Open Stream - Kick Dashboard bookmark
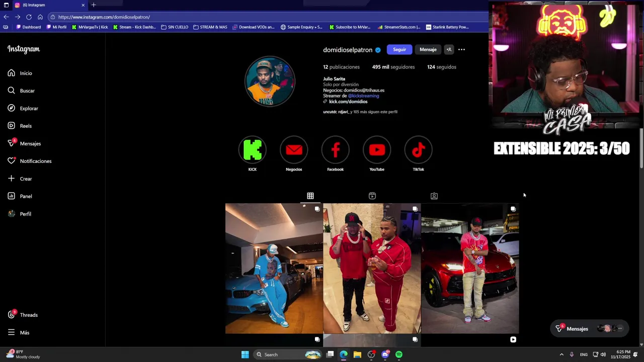 [134, 27]
